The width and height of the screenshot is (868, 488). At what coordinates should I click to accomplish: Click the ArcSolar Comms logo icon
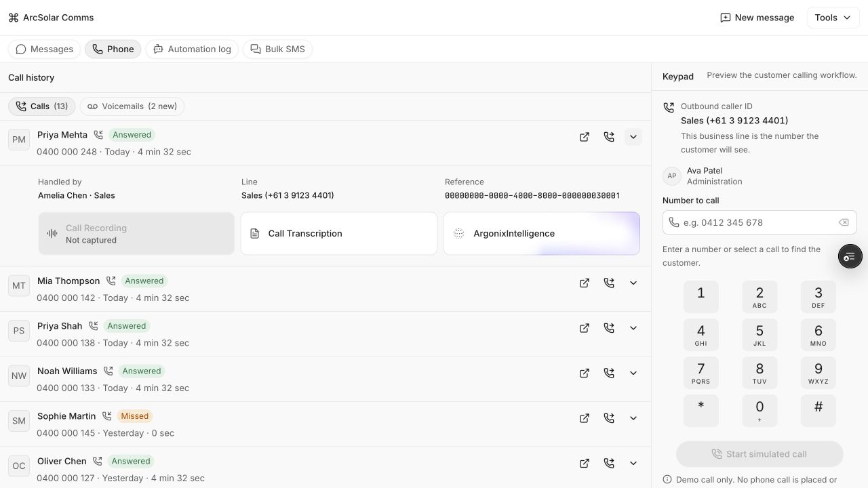pos(14,18)
